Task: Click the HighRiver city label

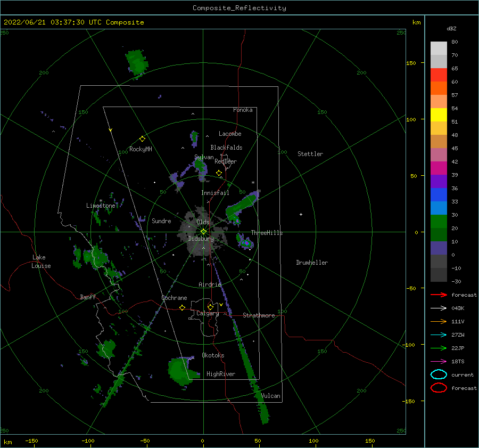Action: click(x=221, y=374)
